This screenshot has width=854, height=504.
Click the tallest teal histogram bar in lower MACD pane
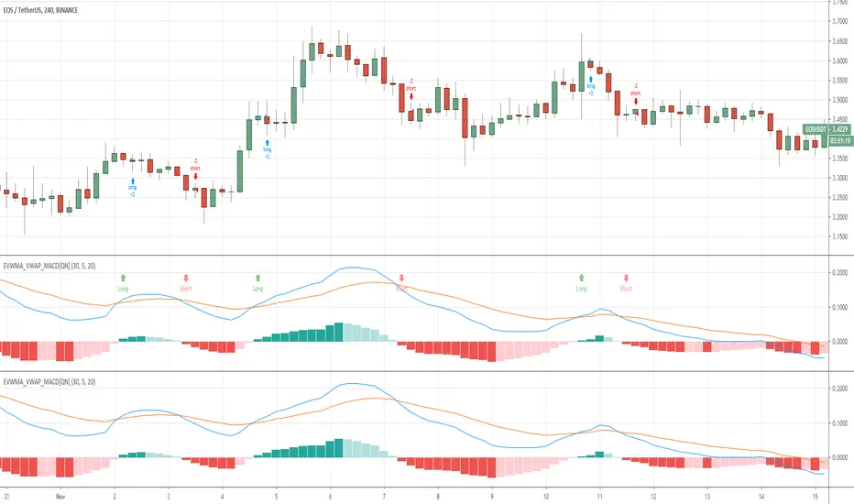click(339, 447)
